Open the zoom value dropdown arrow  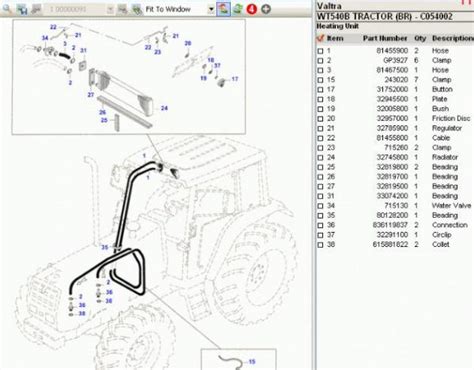(110, 9)
